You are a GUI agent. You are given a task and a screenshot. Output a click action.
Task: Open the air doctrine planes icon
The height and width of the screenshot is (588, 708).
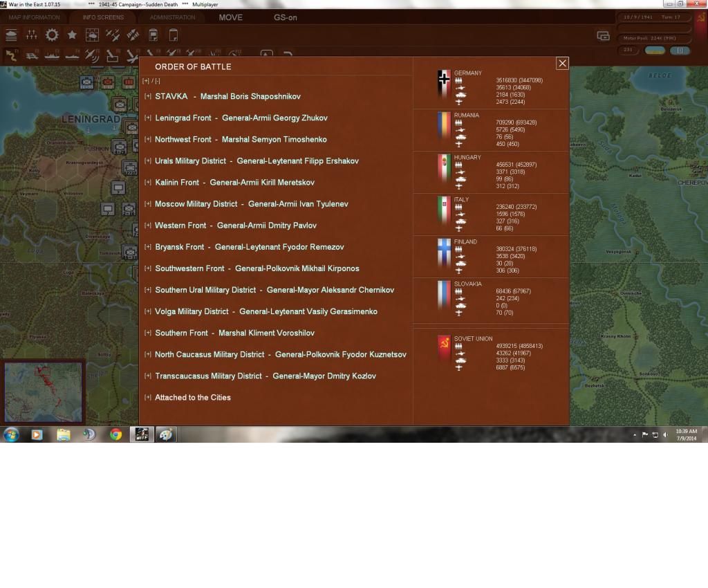[113, 35]
